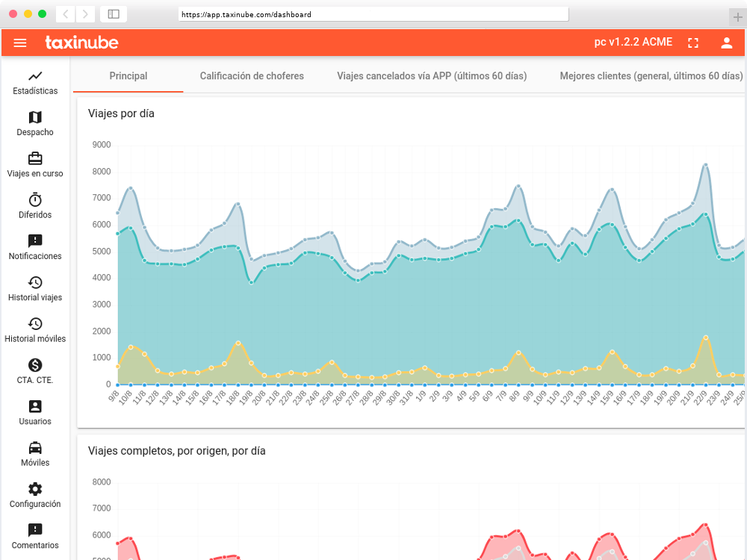Open Viajes cancelados vía APP tab
747x560 pixels.
coord(432,76)
